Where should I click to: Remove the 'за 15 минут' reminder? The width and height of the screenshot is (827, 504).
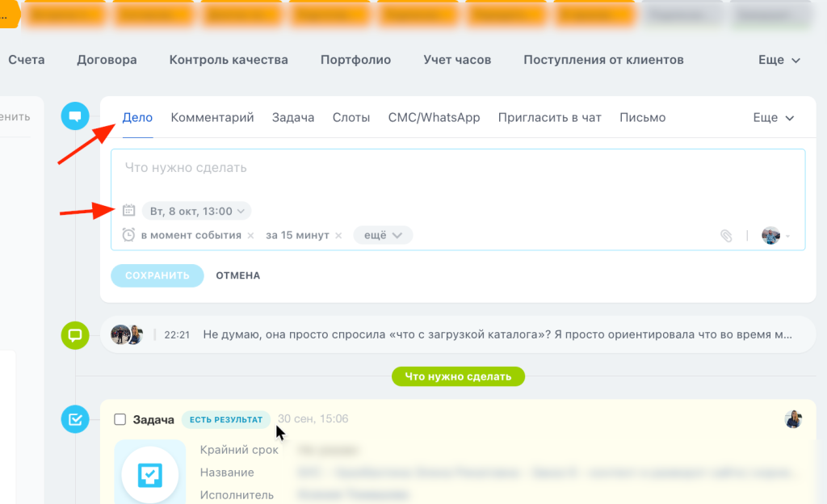point(337,235)
